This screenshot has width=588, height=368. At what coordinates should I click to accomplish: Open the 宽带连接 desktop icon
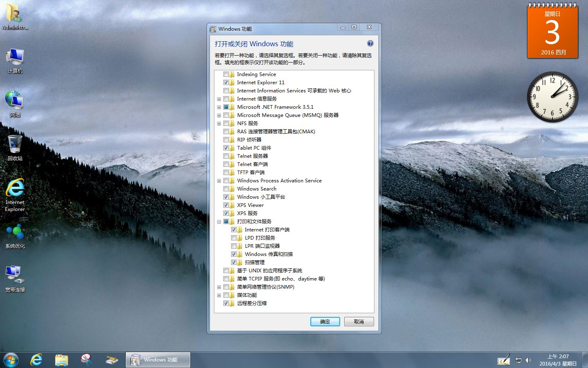point(15,279)
